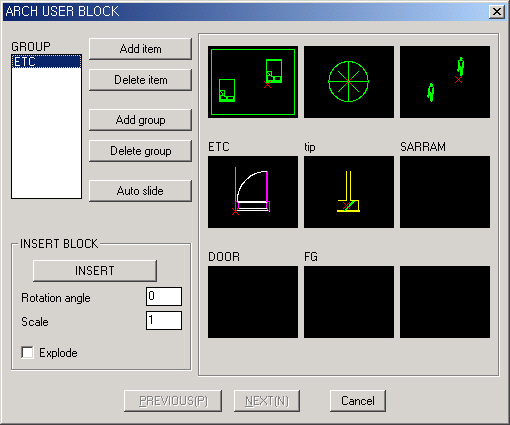Select the ETC group in the list
510x425 pixels.
tap(46, 62)
